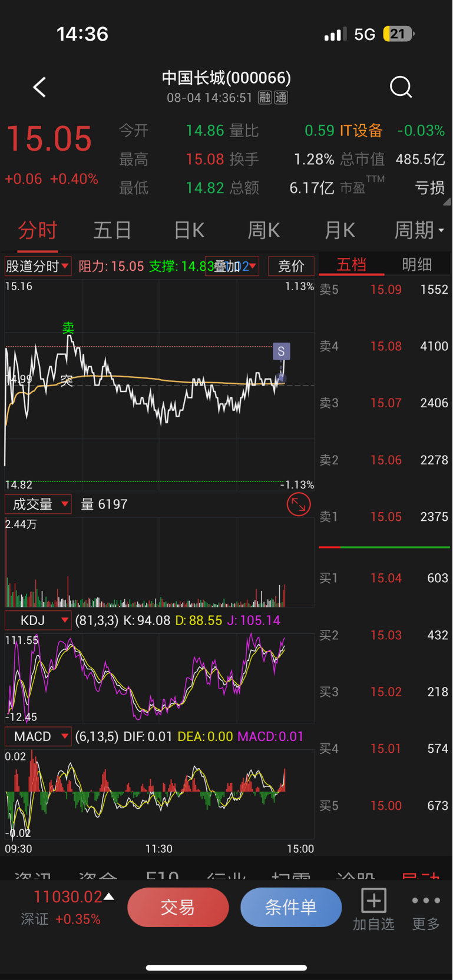Tap the back arrow icon
This screenshot has height=980, width=453.
pyautogui.click(x=39, y=87)
